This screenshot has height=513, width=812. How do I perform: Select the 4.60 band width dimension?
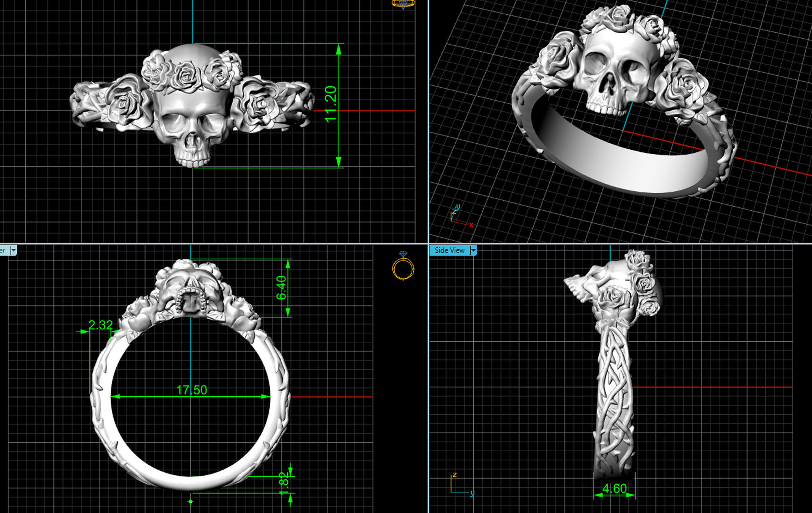coord(614,489)
